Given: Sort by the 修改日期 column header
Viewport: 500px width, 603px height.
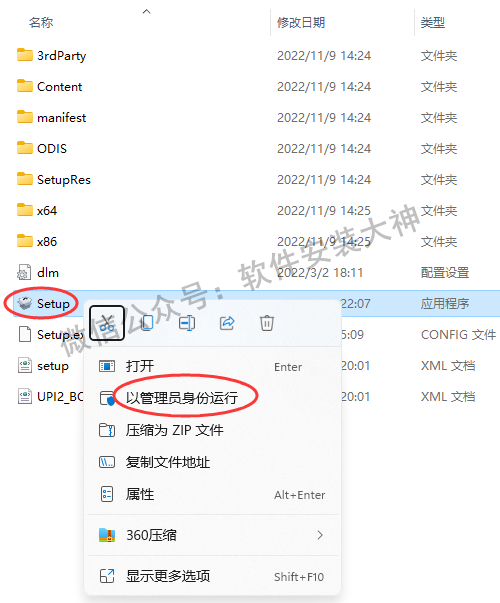Looking at the screenshot, I should click(x=301, y=22).
